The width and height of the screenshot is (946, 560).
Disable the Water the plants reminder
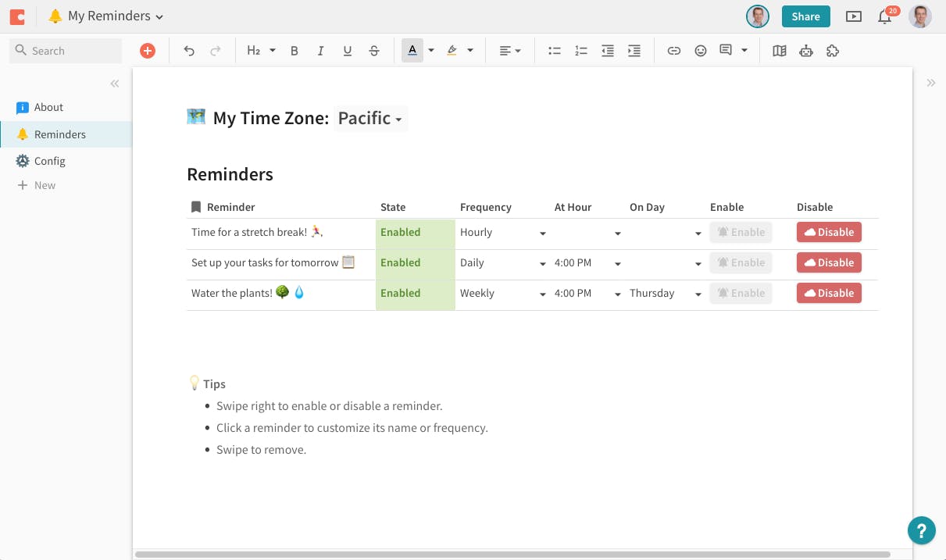pos(829,293)
